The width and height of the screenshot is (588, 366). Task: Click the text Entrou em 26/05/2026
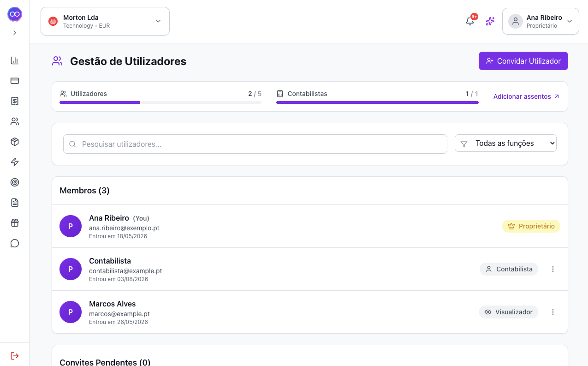(x=119, y=322)
